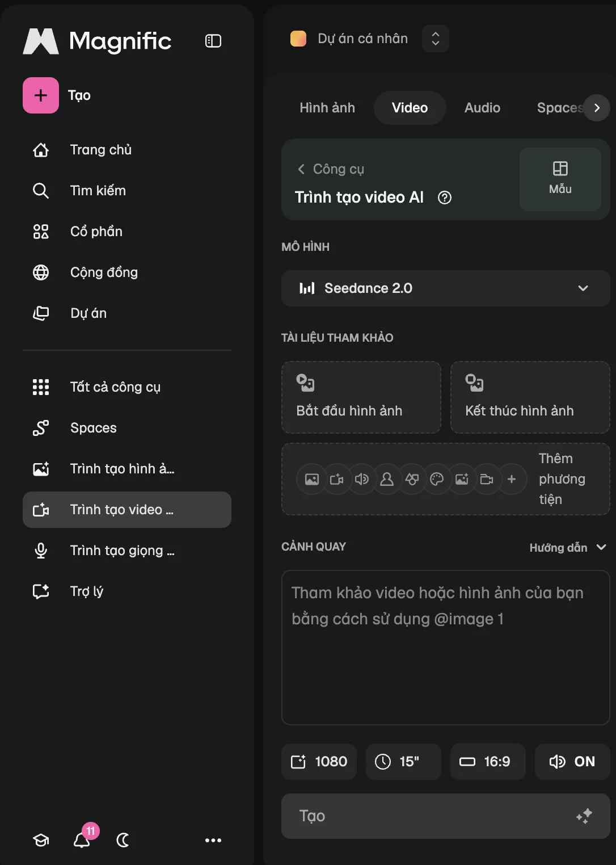Toggle dark mode moon icon
616x865 pixels.
pos(123,840)
